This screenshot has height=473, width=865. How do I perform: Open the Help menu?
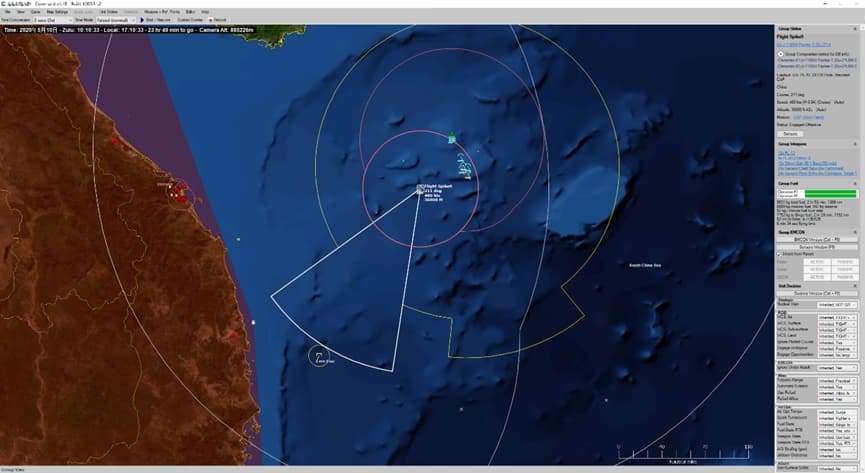tap(205, 12)
